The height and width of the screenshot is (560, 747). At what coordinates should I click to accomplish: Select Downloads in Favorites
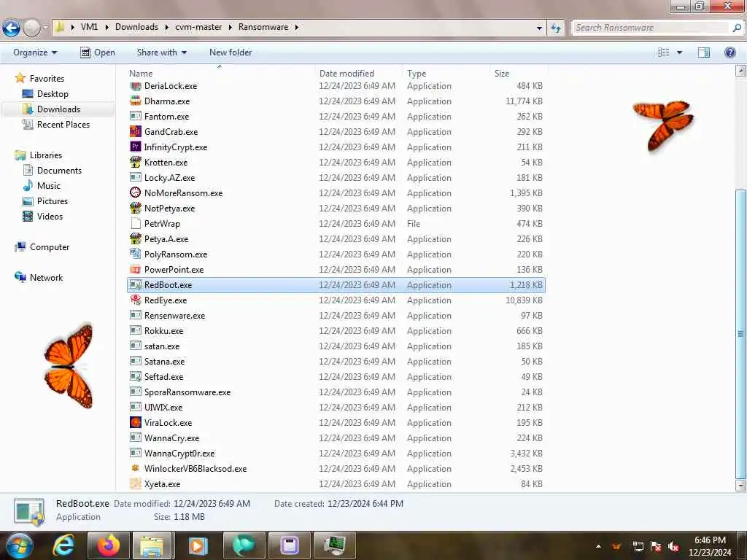[58, 109]
